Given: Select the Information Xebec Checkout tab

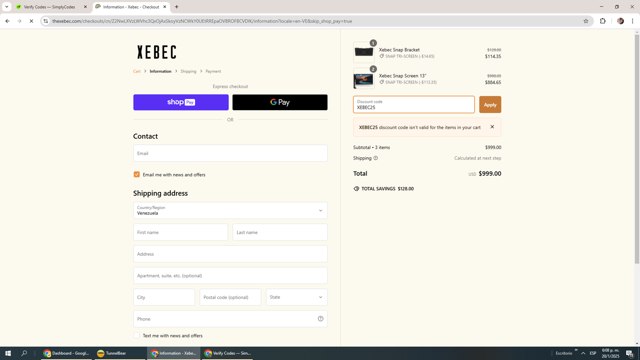Looking at the screenshot, I should click(131, 7).
